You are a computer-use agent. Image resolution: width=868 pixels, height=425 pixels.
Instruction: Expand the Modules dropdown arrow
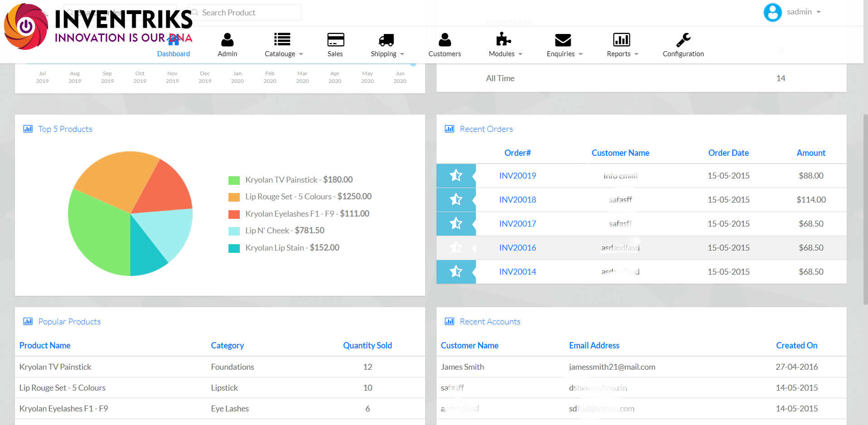(x=520, y=54)
